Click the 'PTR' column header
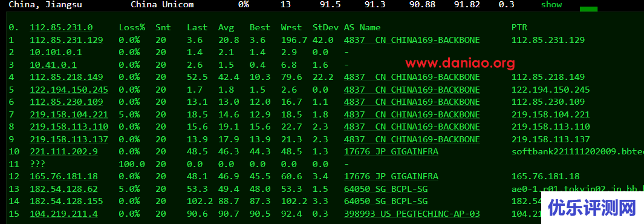 point(519,27)
